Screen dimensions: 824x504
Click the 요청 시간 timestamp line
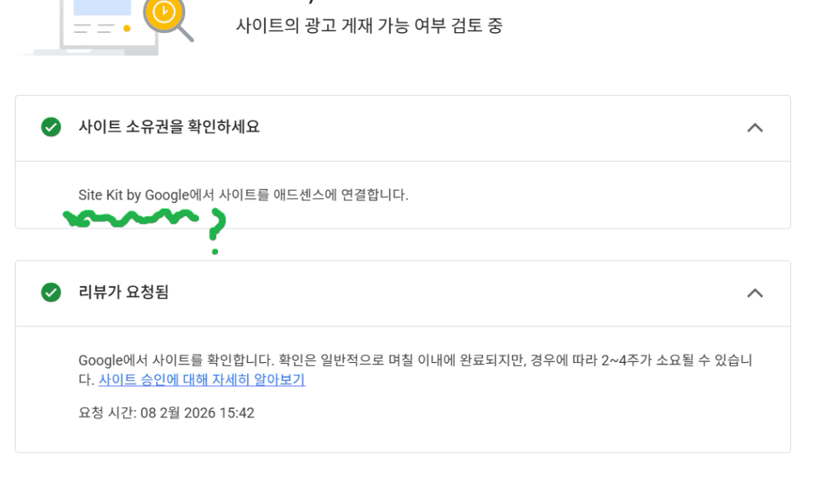pos(166,413)
